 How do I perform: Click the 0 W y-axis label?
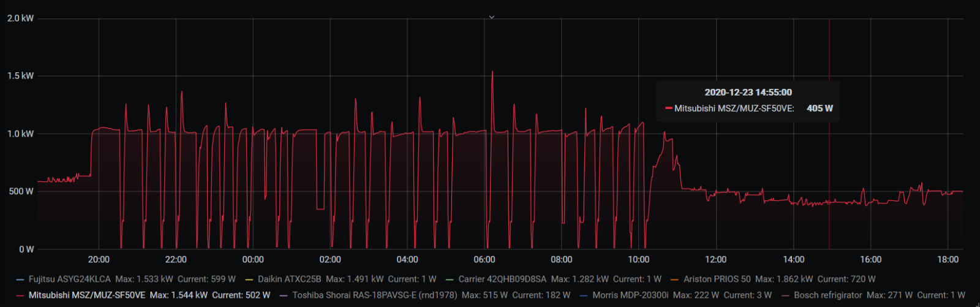(x=26, y=249)
